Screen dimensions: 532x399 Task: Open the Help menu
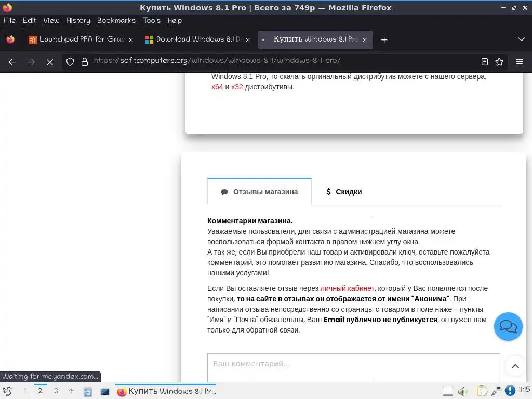pyautogui.click(x=175, y=21)
